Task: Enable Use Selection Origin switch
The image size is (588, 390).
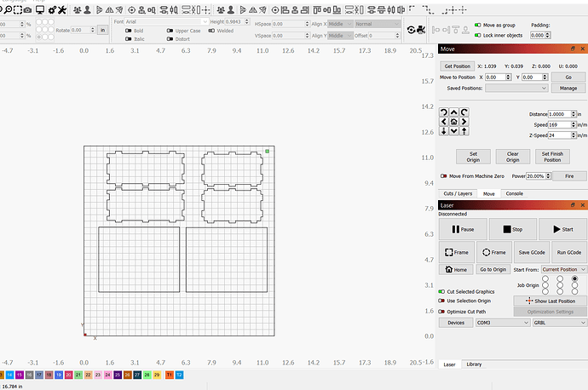Action: pyautogui.click(x=441, y=301)
